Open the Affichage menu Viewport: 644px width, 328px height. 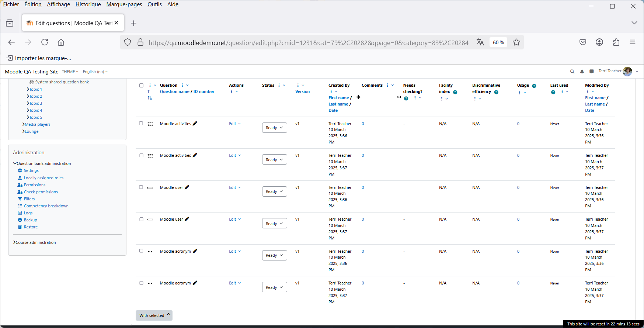[58, 4]
